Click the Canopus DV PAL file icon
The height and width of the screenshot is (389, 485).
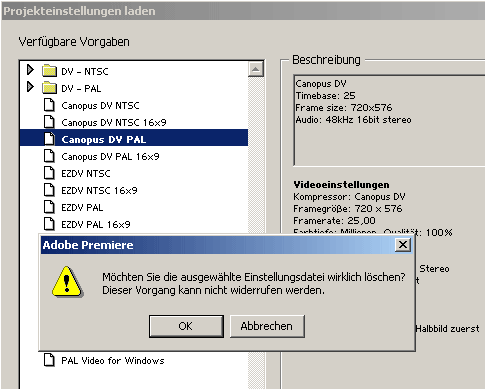pyautogui.click(x=49, y=139)
